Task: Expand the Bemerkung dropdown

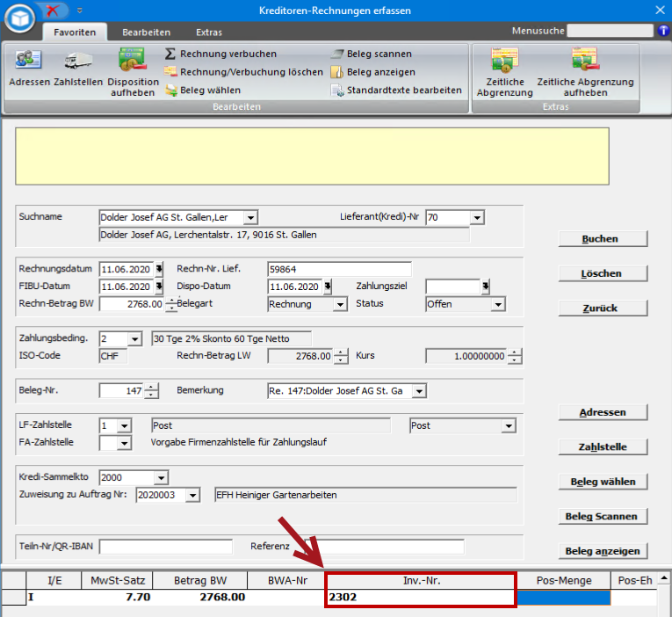Action: pos(419,390)
